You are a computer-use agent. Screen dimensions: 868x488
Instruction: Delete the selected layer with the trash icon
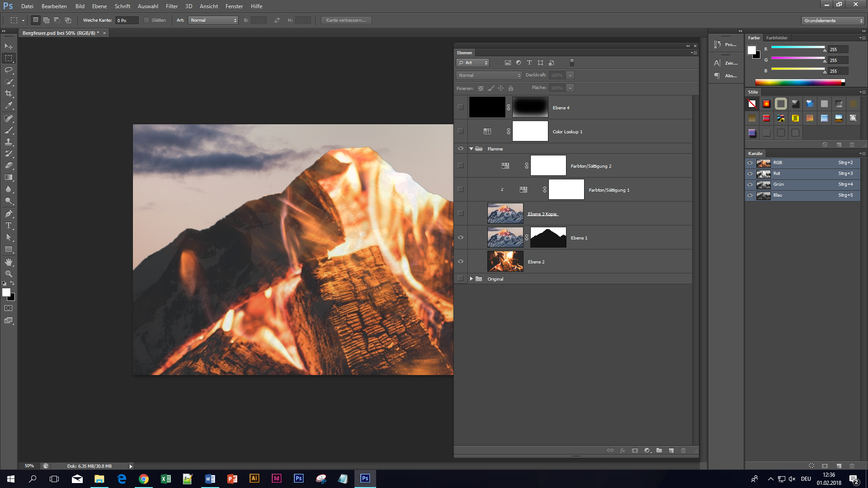(x=683, y=450)
